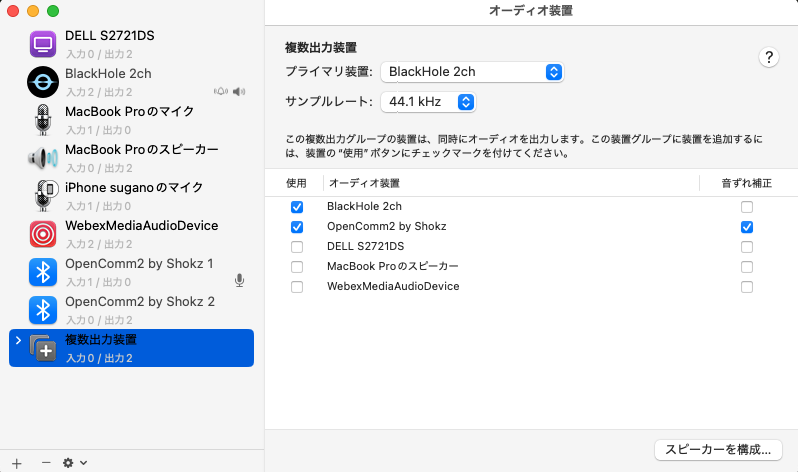This screenshot has height=472, width=798.
Task: Click the microphone input indicator on OpenComm2 Shokz 1
Action: tap(239, 280)
